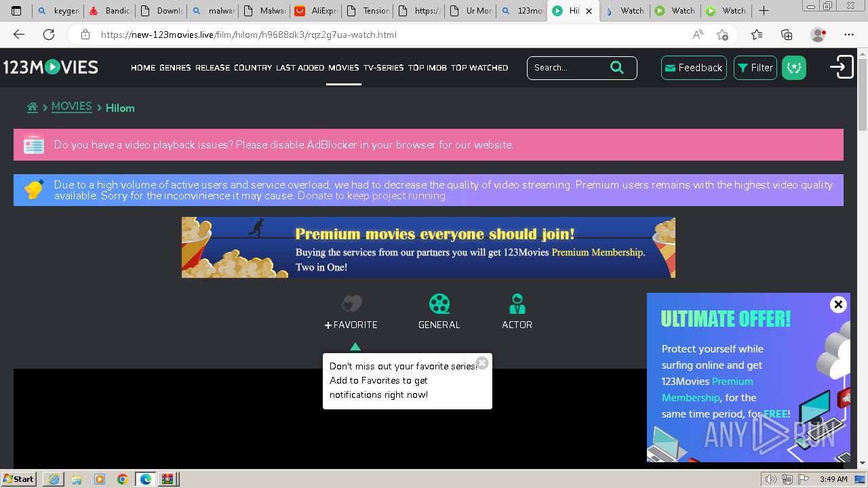The image size is (868, 488).
Task: Follow the MOVIES breadcrumb link
Action: pos(71,106)
